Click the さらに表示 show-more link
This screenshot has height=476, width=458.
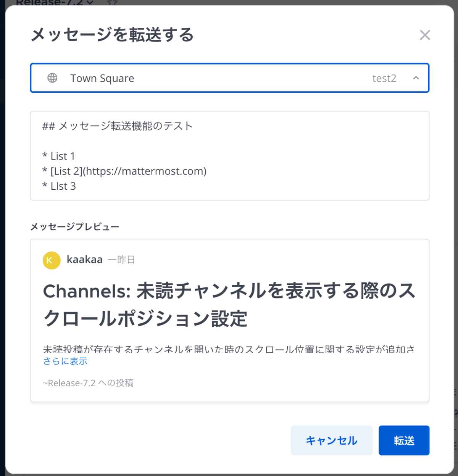point(65,361)
